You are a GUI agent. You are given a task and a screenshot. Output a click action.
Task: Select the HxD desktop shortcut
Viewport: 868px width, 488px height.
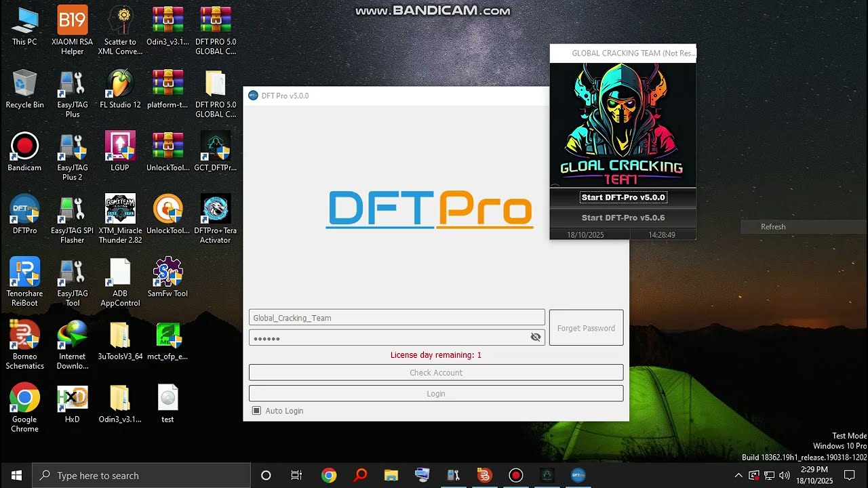click(73, 403)
